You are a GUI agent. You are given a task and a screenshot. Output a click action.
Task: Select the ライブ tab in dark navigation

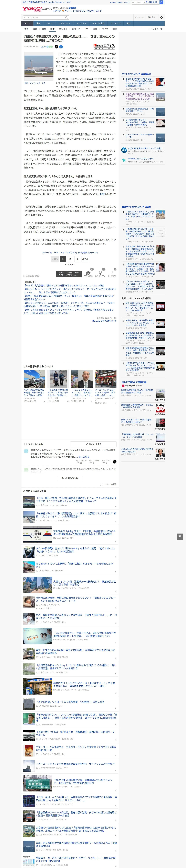click(x=49, y=24)
